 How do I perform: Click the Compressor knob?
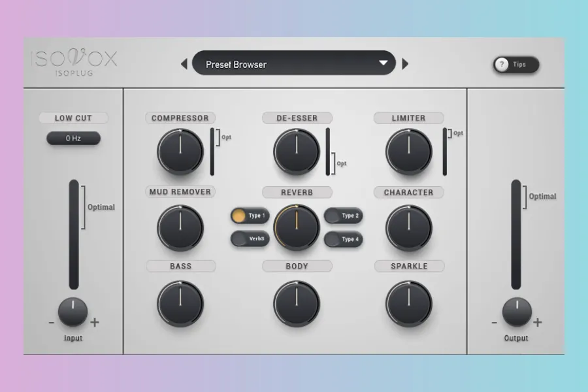click(180, 152)
